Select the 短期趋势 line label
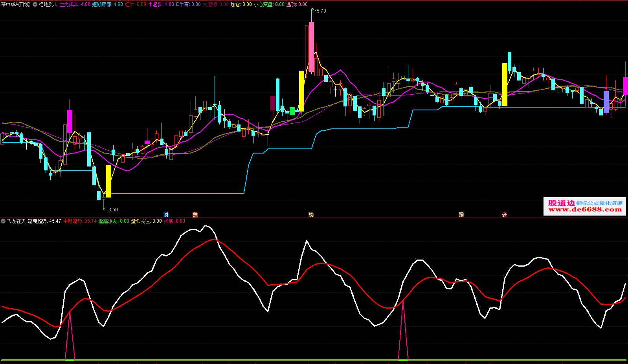Image resolution: width=628 pixels, height=364 pixels. (x=38, y=221)
